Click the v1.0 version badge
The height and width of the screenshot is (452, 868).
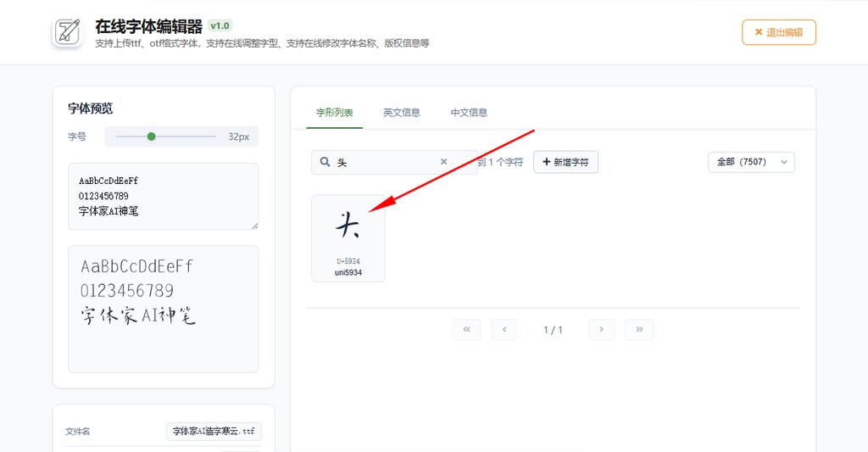pos(220,25)
